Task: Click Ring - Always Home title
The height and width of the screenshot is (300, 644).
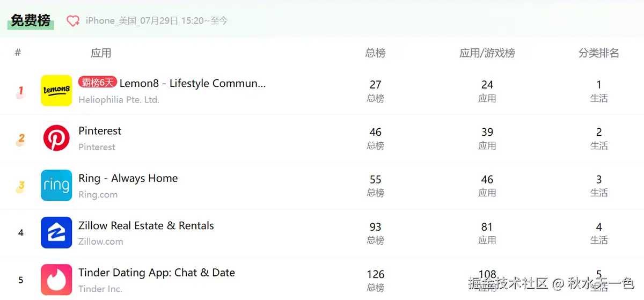Action: pyautogui.click(x=128, y=178)
